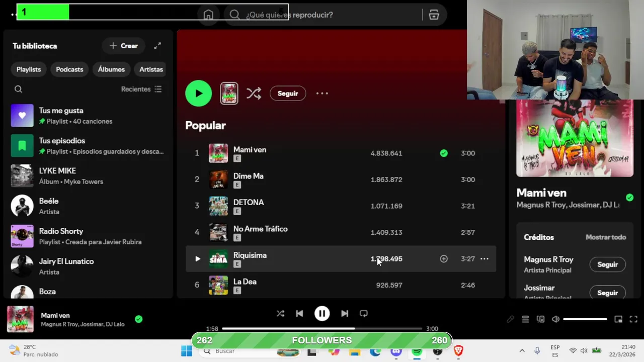Click the search magnifier icon at top

[x=234, y=15]
